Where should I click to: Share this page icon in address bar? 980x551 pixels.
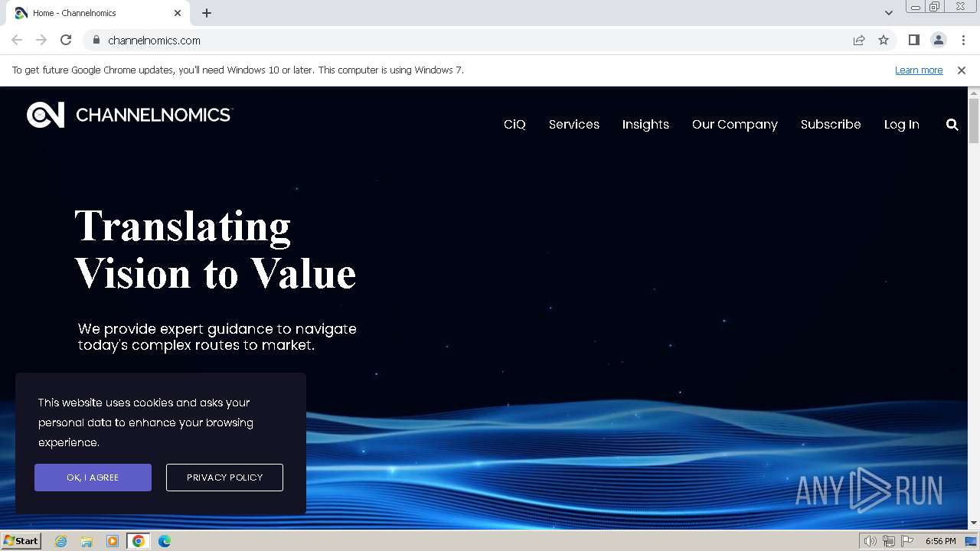(859, 40)
